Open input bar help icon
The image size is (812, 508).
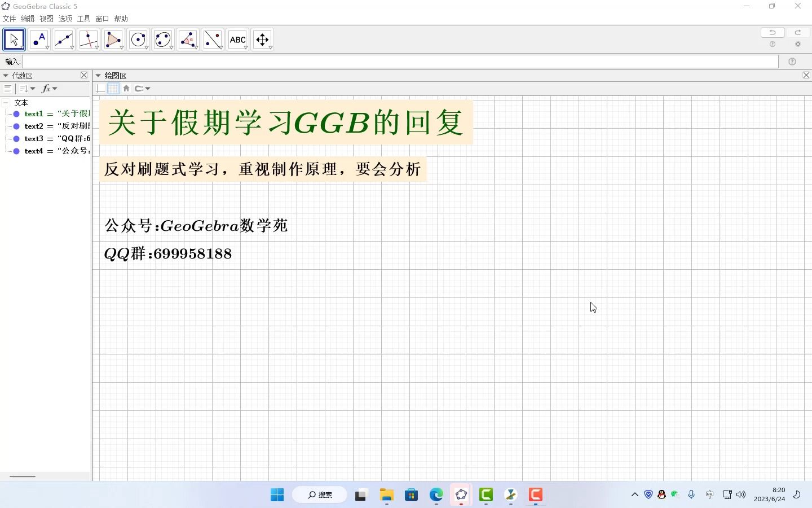tap(792, 62)
